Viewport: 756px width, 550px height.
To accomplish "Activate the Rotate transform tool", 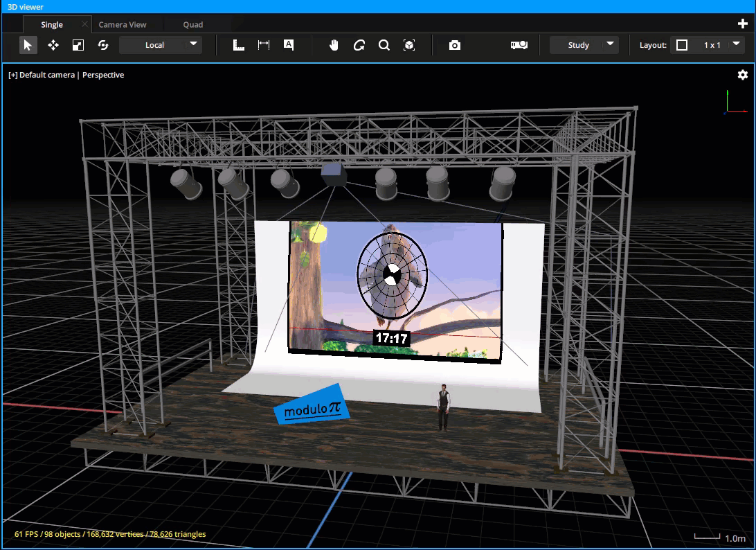I will [103, 44].
